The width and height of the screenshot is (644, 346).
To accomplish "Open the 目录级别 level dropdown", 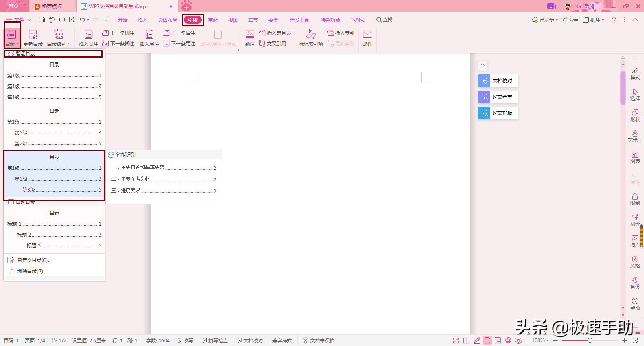I will pos(58,38).
